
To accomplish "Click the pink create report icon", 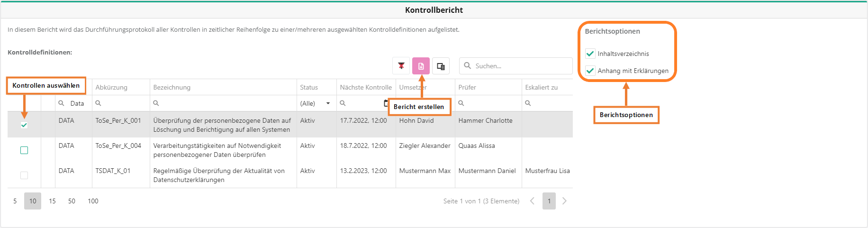I will pyautogui.click(x=421, y=66).
